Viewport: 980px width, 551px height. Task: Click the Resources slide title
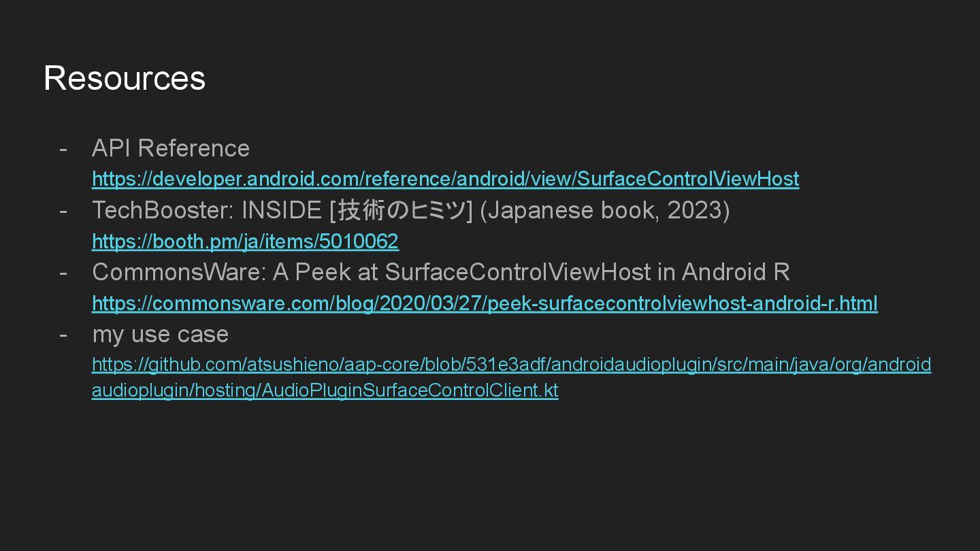click(x=125, y=78)
